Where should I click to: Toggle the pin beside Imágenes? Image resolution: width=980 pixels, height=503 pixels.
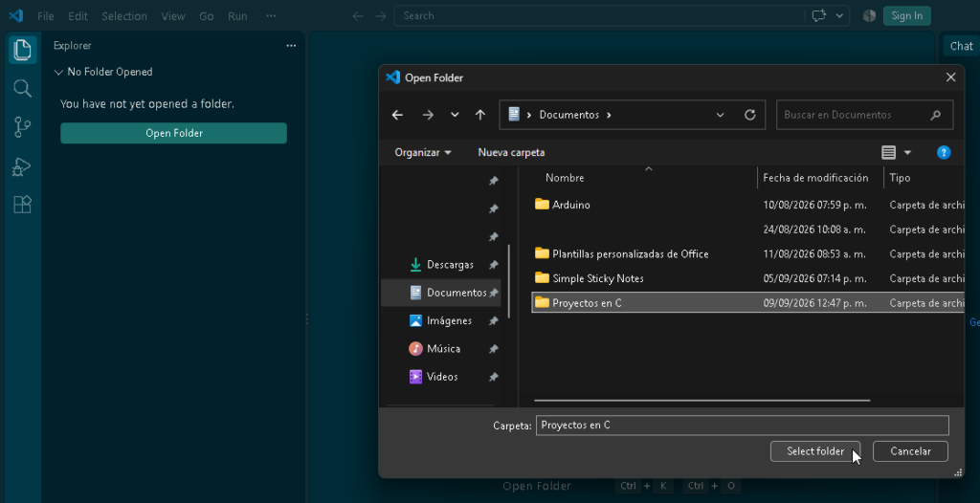coord(493,321)
